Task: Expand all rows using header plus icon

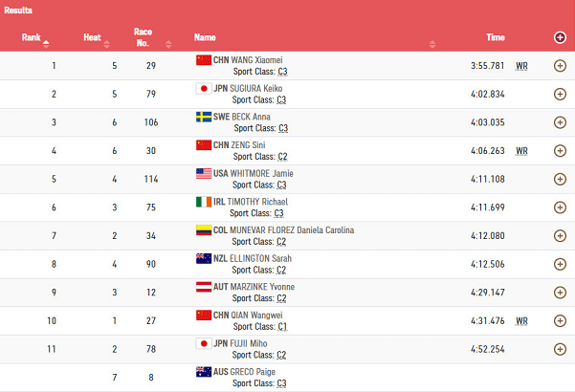Action: [x=560, y=37]
